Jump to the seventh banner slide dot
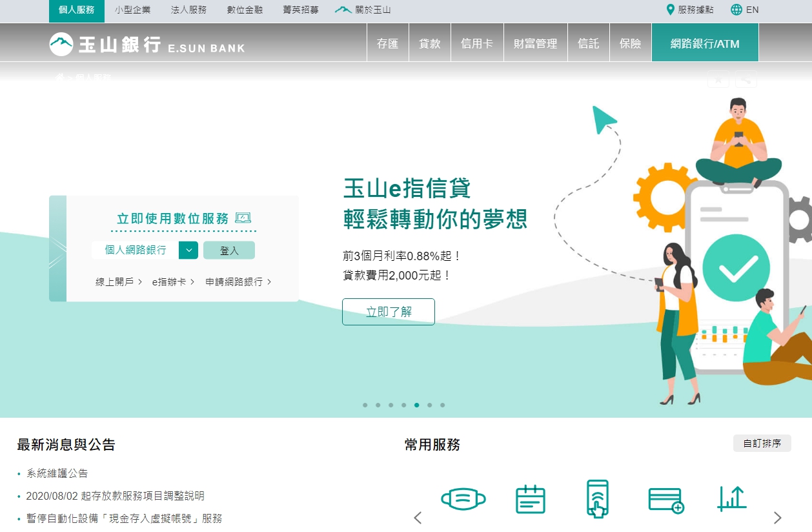The width and height of the screenshot is (812, 532). pos(442,405)
